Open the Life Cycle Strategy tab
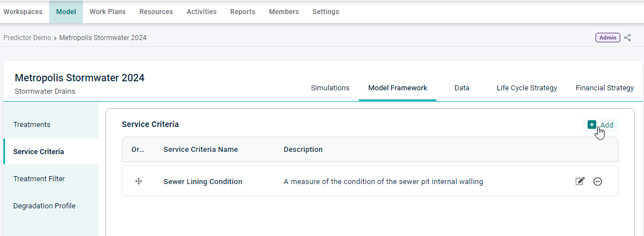The image size is (644, 236). [527, 88]
